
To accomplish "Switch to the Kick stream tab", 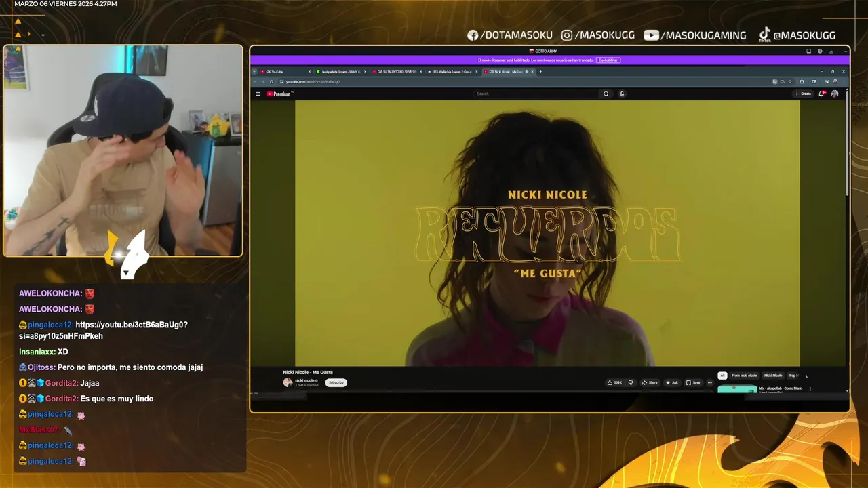I will (x=341, y=71).
